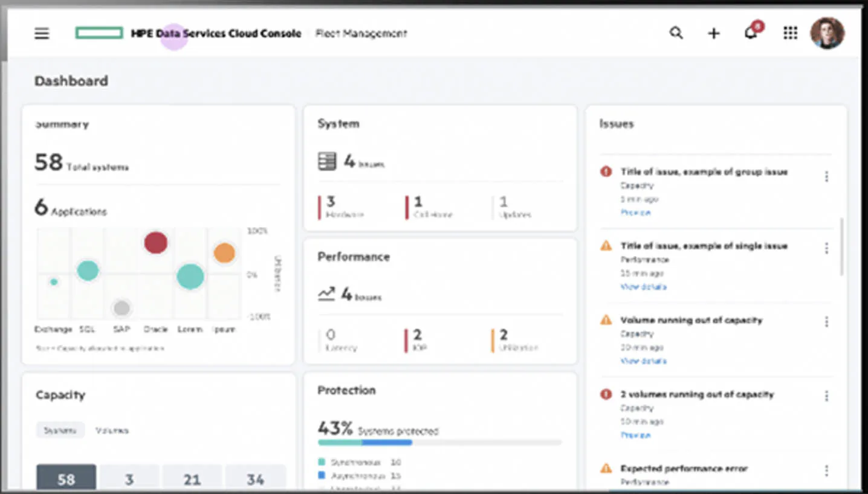
Task: Select the red Oracle bubble in the chart
Action: click(155, 243)
